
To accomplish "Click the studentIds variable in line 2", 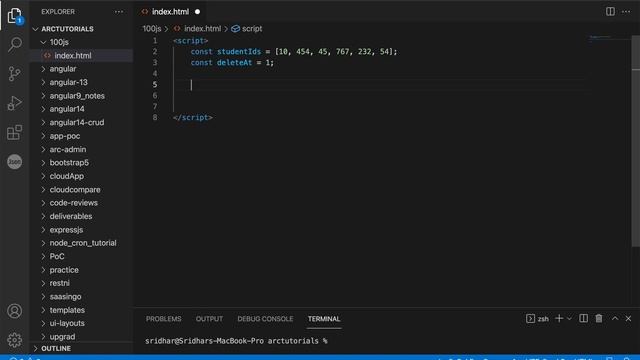I will pyautogui.click(x=239, y=51).
